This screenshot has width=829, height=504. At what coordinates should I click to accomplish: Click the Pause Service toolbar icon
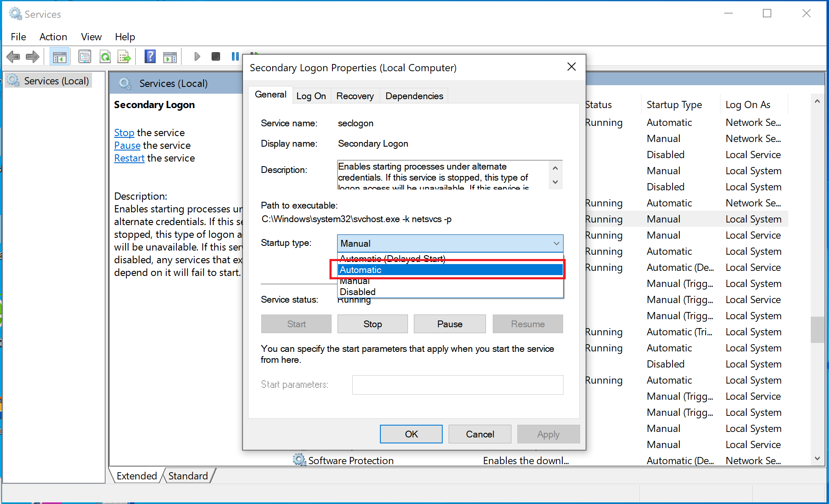pos(235,56)
